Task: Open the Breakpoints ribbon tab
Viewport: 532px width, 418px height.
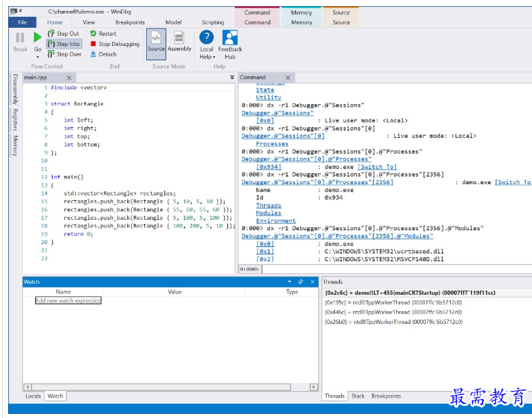Action: [130, 22]
